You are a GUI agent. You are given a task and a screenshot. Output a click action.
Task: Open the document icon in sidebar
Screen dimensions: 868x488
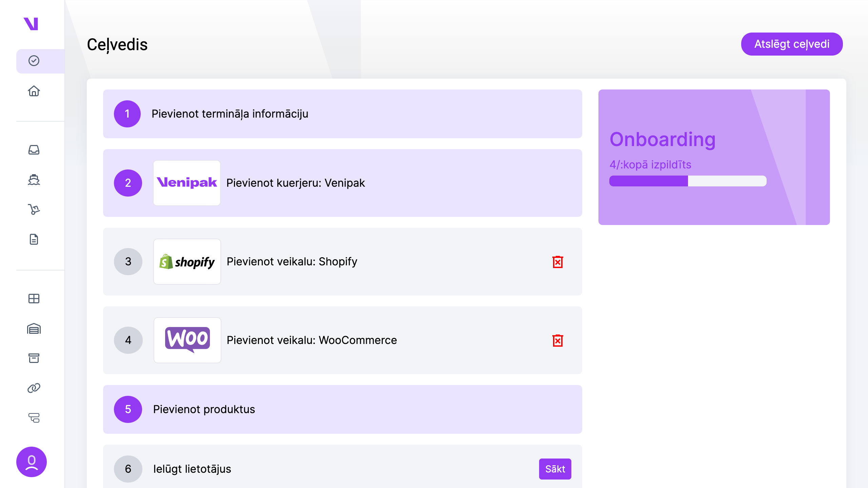[x=34, y=239]
